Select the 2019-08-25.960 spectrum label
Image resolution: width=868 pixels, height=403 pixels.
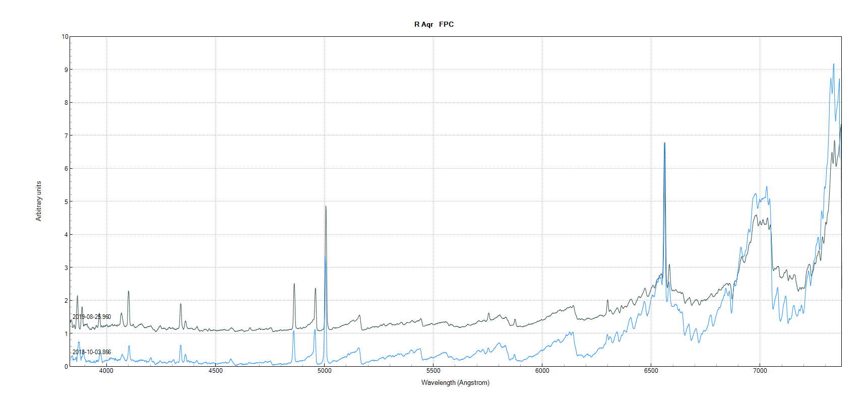[92, 317]
